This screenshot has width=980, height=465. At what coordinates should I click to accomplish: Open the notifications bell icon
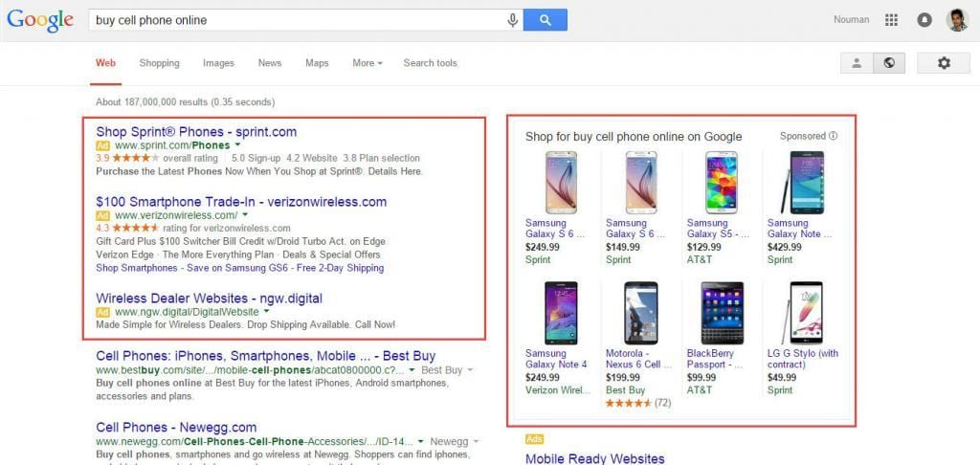click(x=924, y=20)
